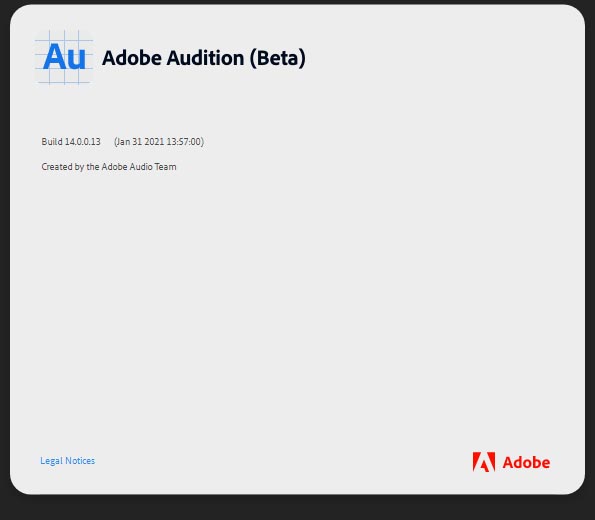Click the red Adobe logo icon
Screen dimensions: 595x520
click(x=484, y=462)
